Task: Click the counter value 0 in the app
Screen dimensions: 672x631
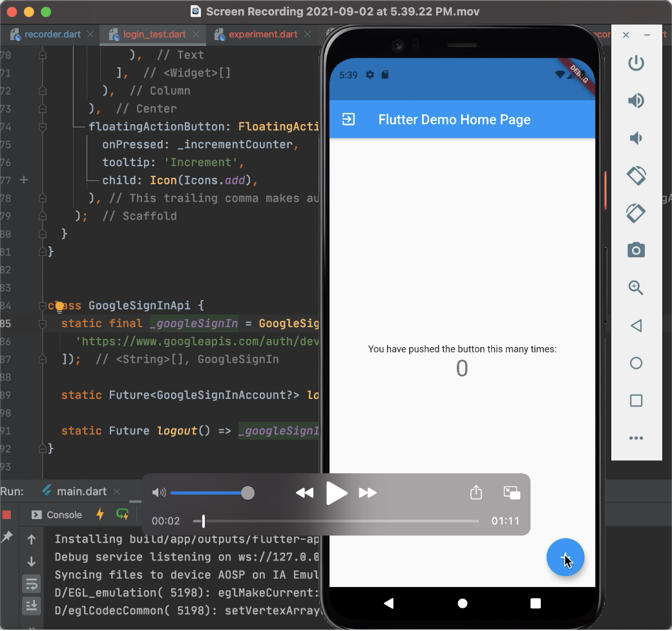Action: click(462, 369)
